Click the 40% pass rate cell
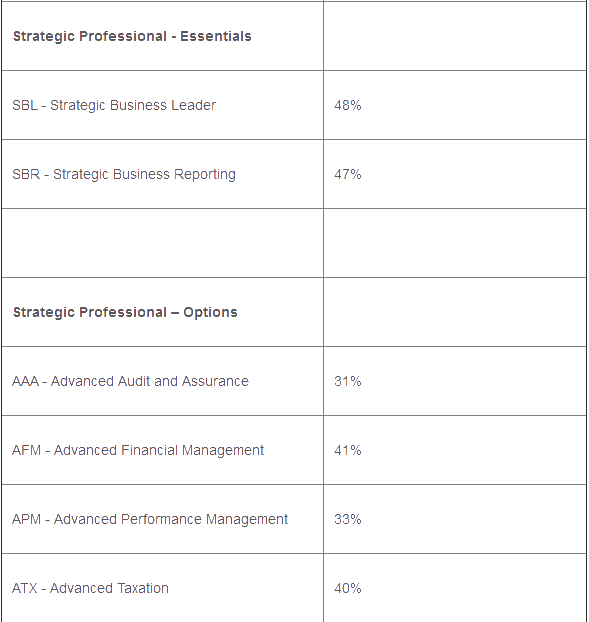The height and width of the screenshot is (622, 589). pyautogui.click(x=455, y=588)
